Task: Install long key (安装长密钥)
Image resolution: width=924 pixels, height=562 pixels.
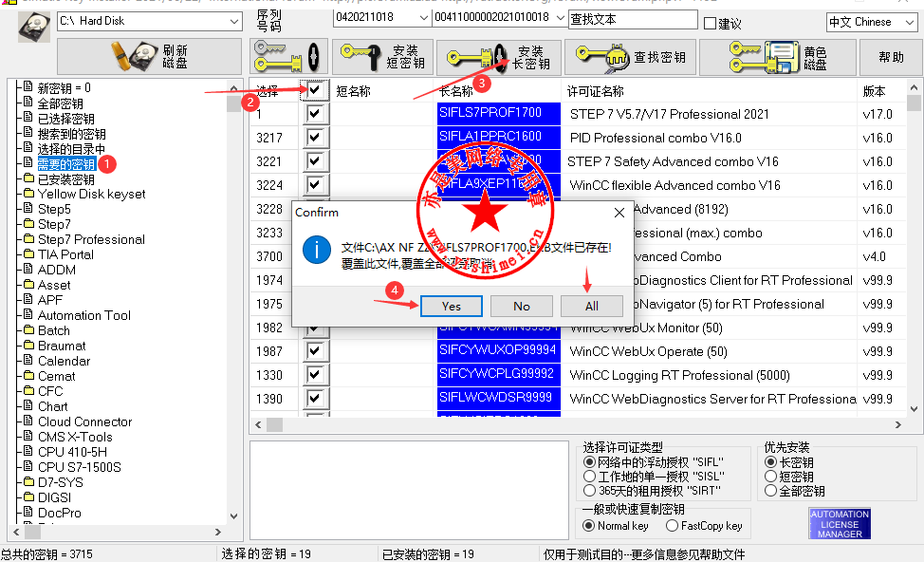Action: (499, 57)
